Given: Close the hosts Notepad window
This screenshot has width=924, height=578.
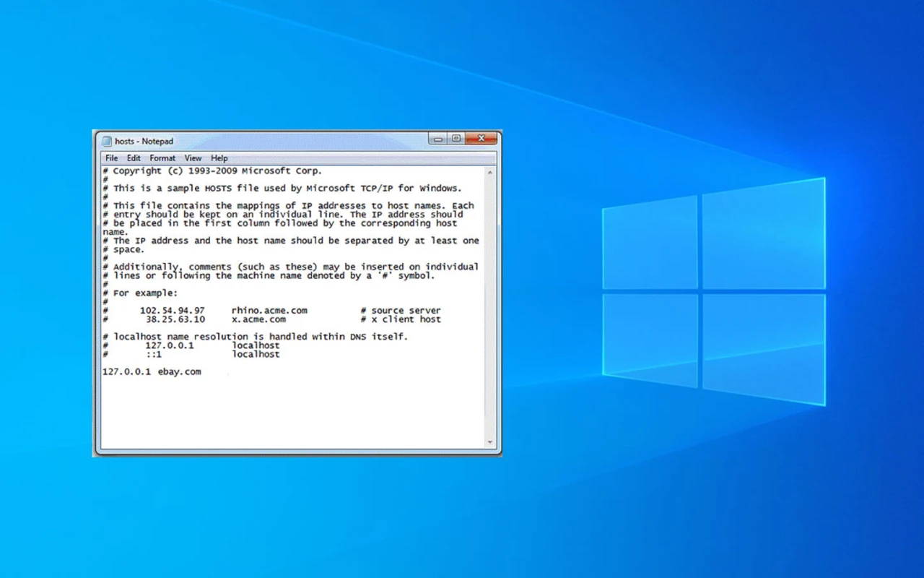Looking at the screenshot, I should (481, 138).
